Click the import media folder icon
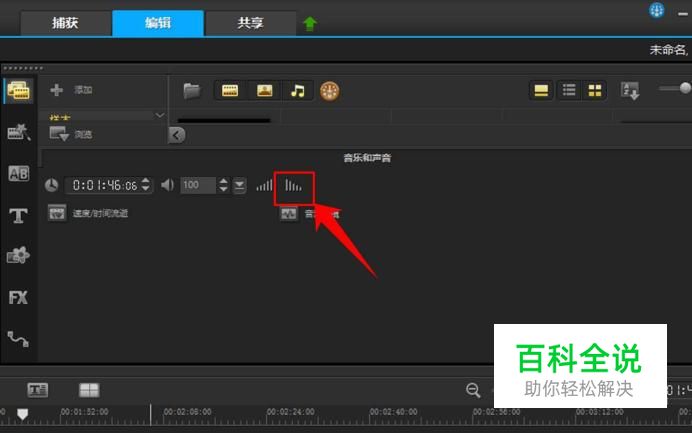 (192, 91)
